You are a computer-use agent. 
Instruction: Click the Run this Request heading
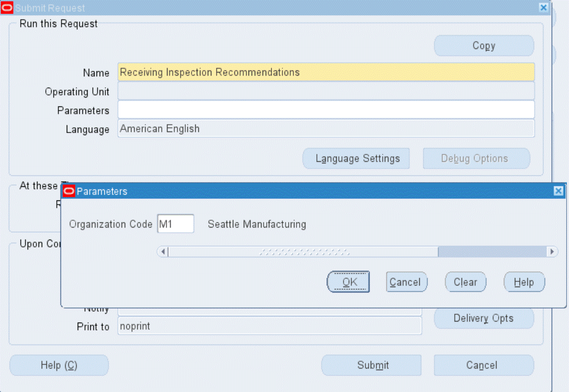click(x=58, y=23)
